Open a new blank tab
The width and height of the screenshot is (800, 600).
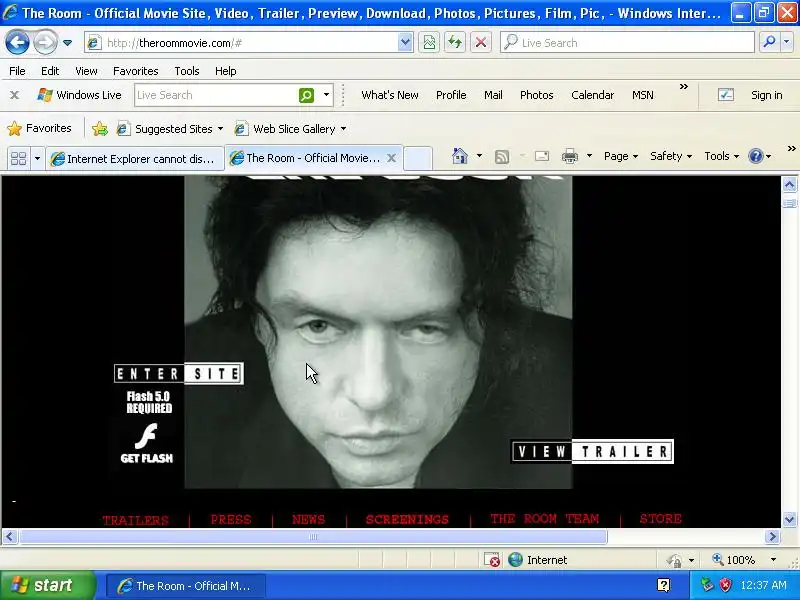418,159
